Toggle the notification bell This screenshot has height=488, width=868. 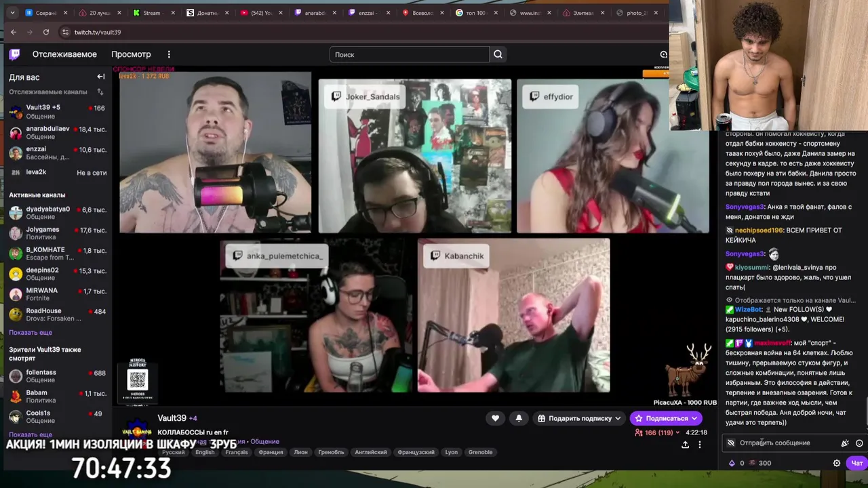point(519,418)
